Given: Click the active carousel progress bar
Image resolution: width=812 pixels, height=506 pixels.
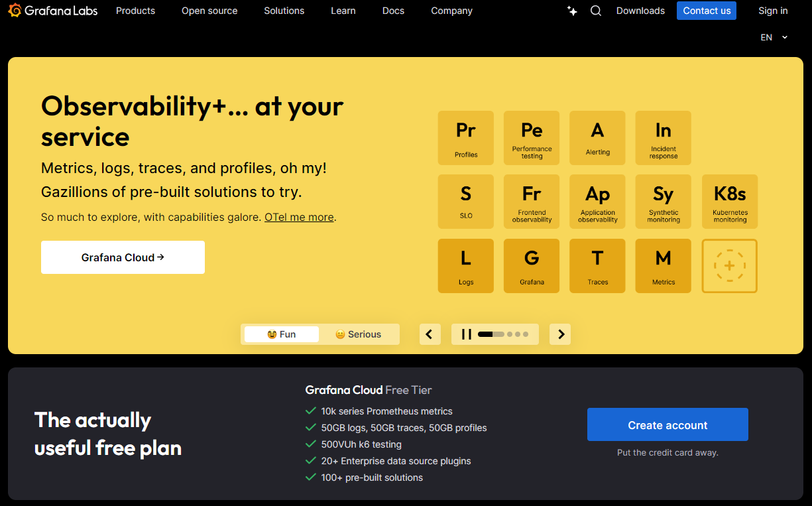Looking at the screenshot, I should coord(491,334).
